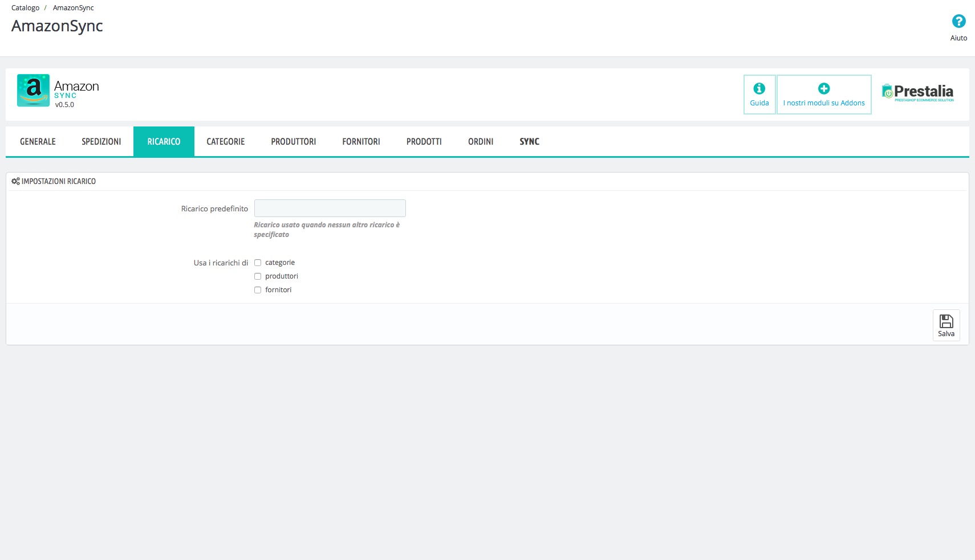The width and height of the screenshot is (975, 560).
Task: Click the AmazonSync breadcrumb link
Action: (73, 8)
